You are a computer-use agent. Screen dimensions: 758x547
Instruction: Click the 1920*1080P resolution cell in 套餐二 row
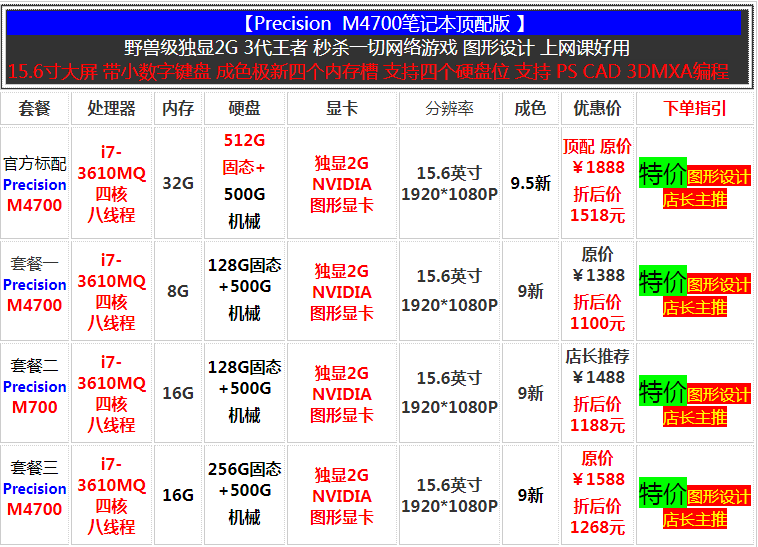[x=450, y=393]
